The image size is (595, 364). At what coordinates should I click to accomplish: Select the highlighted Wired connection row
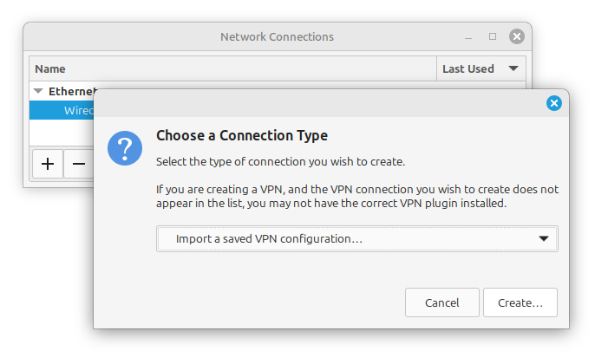(62, 110)
